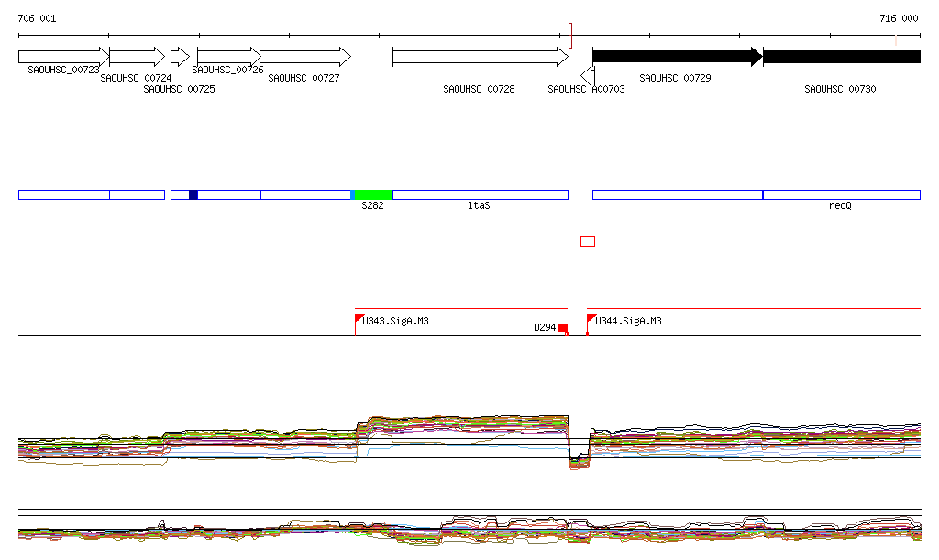Select the SAOUHSC_00728 gene arrow
The image size is (939, 560).
(x=481, y=57)
